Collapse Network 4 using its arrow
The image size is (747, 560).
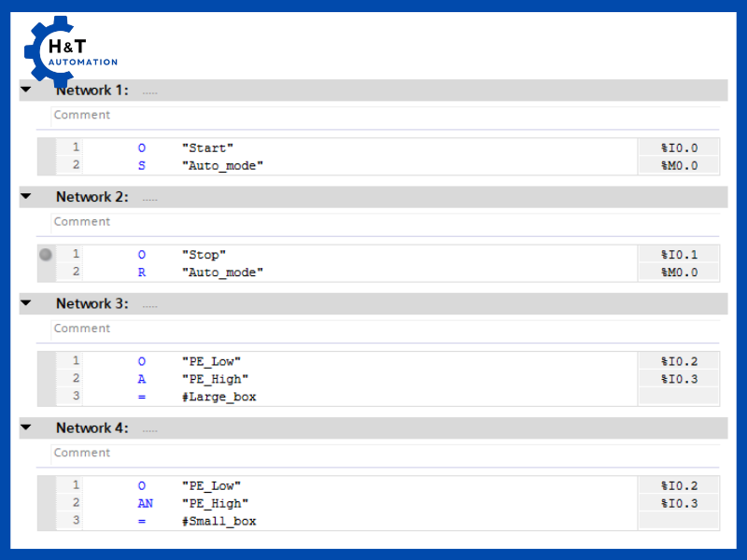26,427
